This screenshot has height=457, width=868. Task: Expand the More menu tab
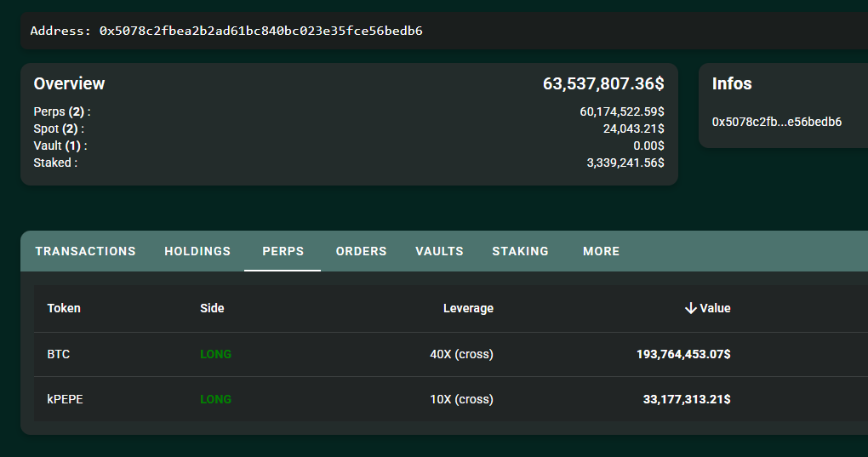(601, 251)
